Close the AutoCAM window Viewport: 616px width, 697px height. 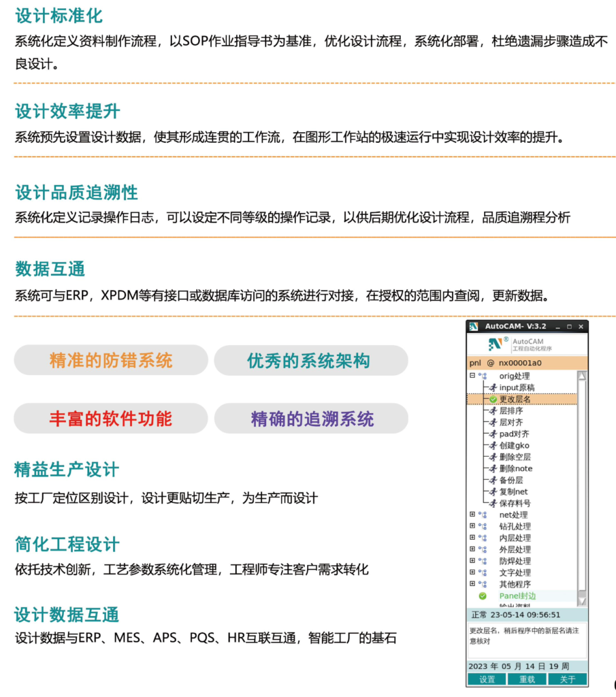point(581,327)
